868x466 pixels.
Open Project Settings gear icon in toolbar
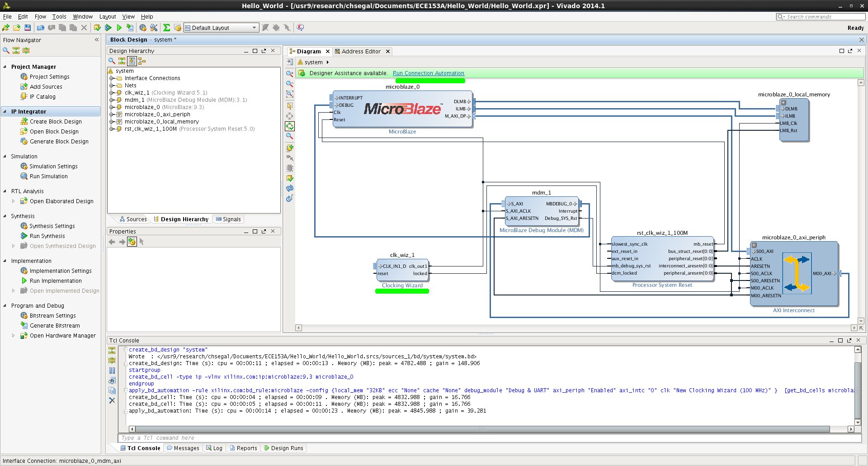pyautogui.click(x=143, y=28)
